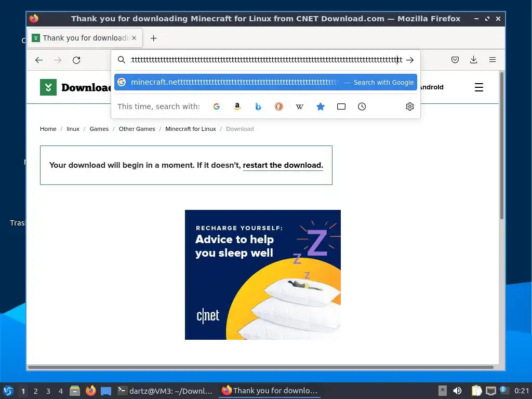532x399 pixels.
Task: Reload the current page
Action: point(76,60)
